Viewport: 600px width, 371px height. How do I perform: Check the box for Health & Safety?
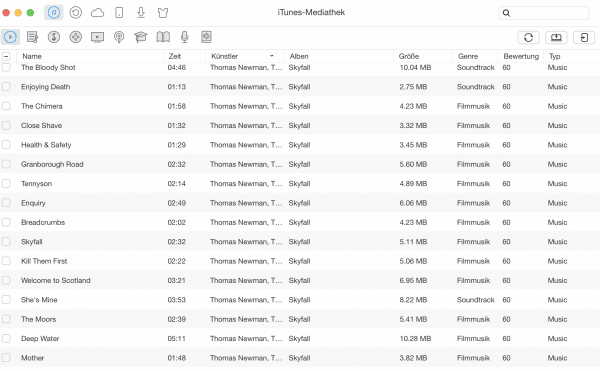(6, 145)
